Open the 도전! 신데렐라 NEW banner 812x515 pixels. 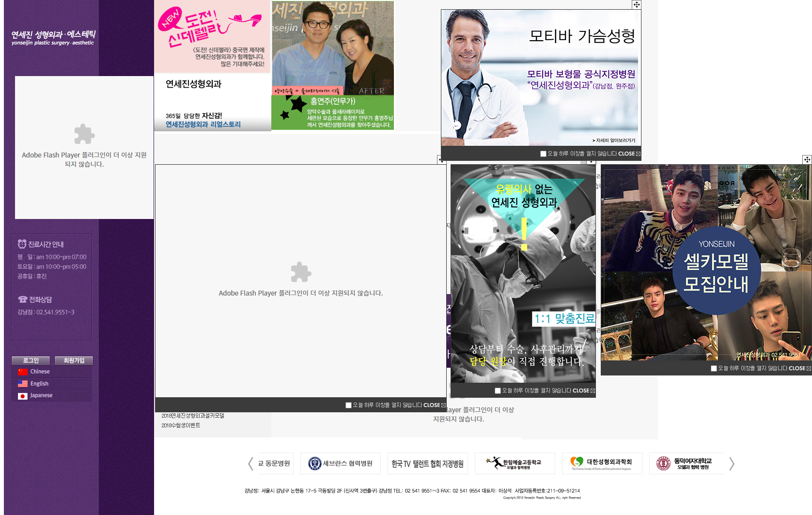pos(212,37)
